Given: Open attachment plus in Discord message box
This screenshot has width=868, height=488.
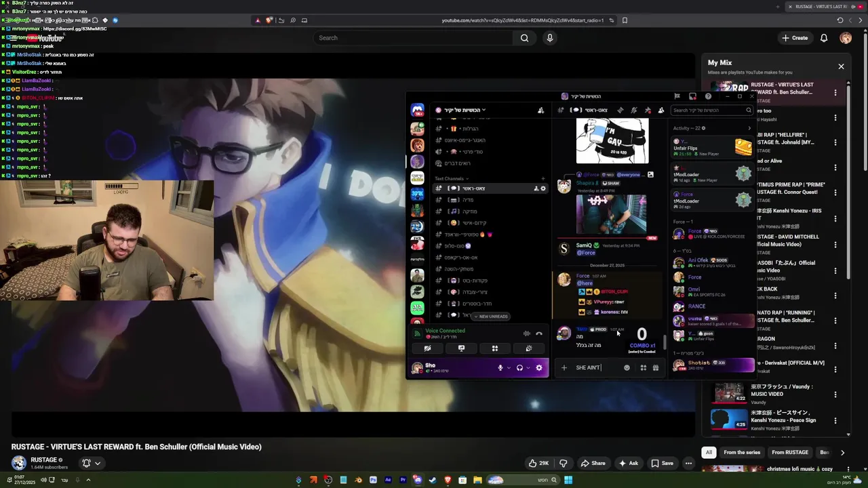Looking at the screenshot, I should [x=564, y=368].
